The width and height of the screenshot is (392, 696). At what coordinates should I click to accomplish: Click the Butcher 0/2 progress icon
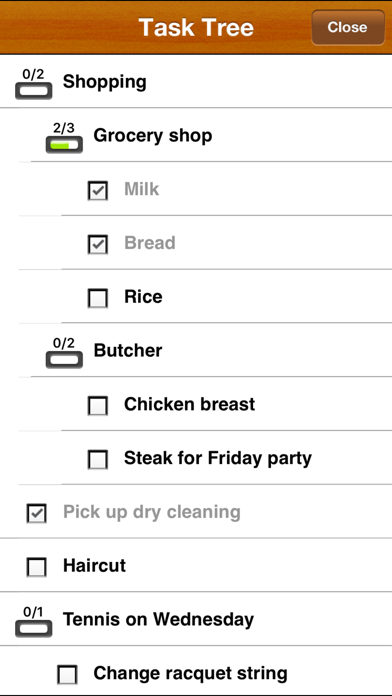click(64, 352)
